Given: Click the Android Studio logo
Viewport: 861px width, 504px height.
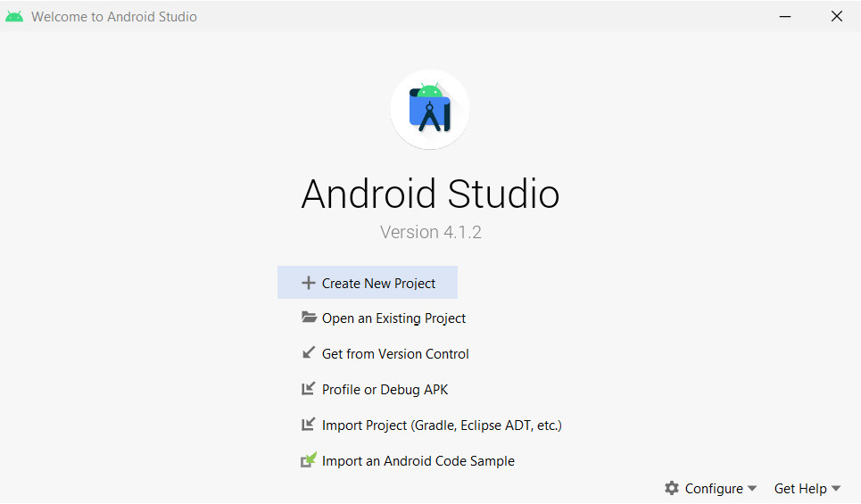Looking at the screenshot, I should pyautogui.click(x=430, y=109).
